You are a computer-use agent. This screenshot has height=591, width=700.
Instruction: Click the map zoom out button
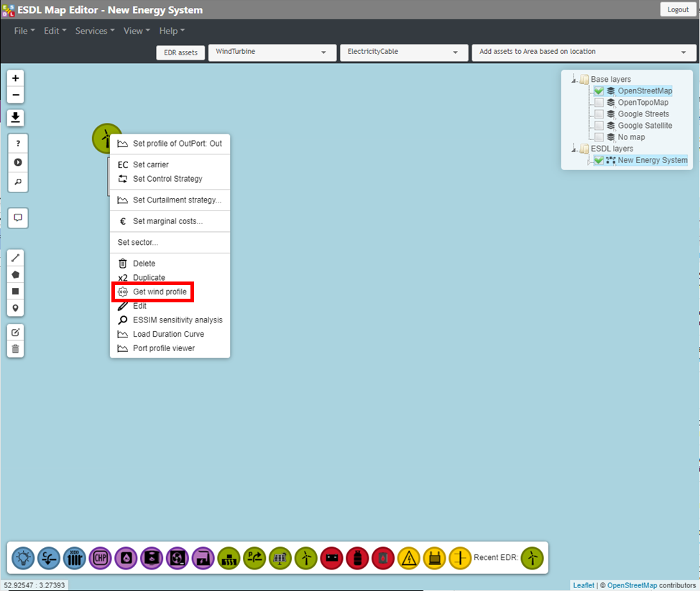pyautogui.click(x=16, y=96)
